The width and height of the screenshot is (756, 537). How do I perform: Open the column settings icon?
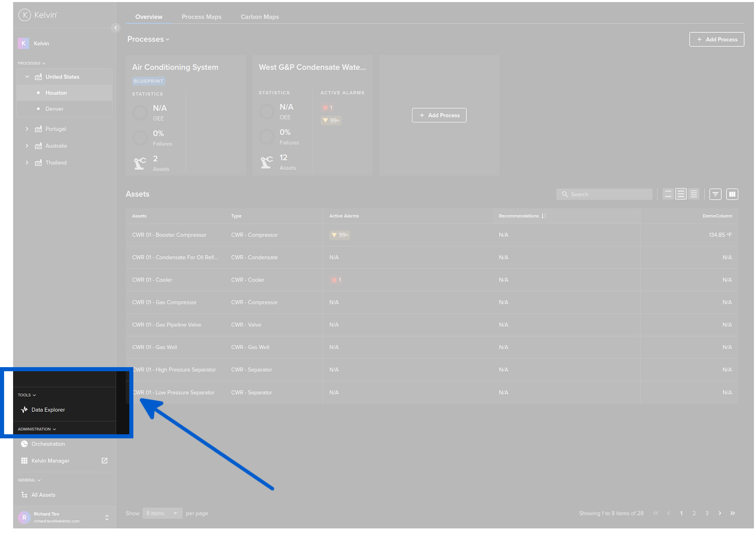(732, 194)
